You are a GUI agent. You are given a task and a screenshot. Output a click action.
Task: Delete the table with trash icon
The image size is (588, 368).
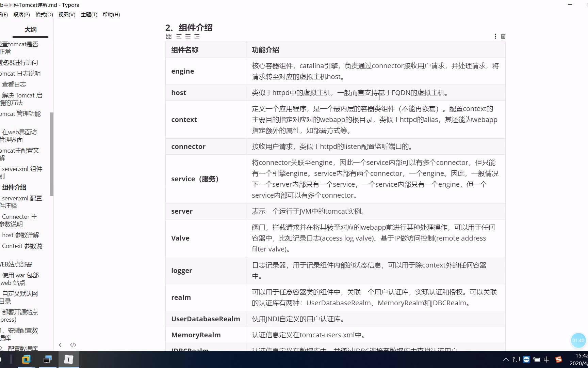tap(503, 36)
